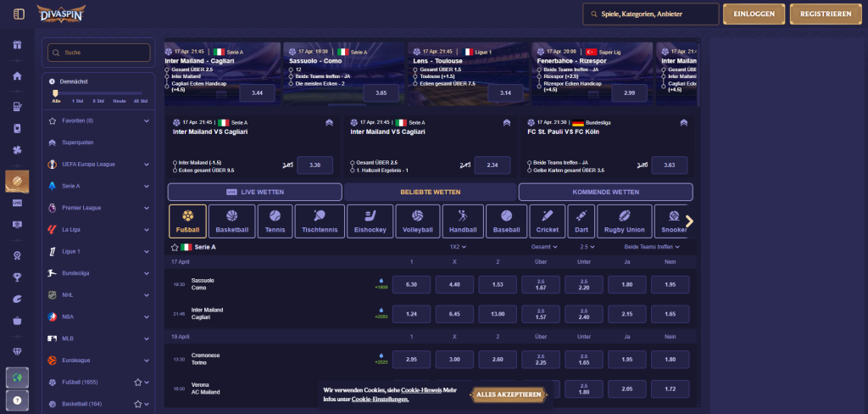Open the Gesamt market dropdown
The height and width of the screenshot is (414, 868).
pyautogui.click(x=544, y=247)
